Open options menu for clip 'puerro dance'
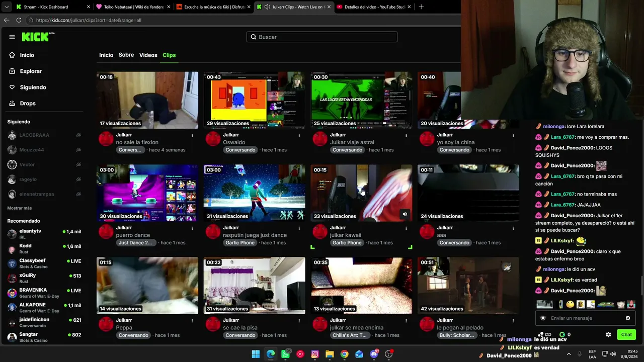Image resolution: width=644 pixels, height=362 pixels. click(x=192, y=228)
